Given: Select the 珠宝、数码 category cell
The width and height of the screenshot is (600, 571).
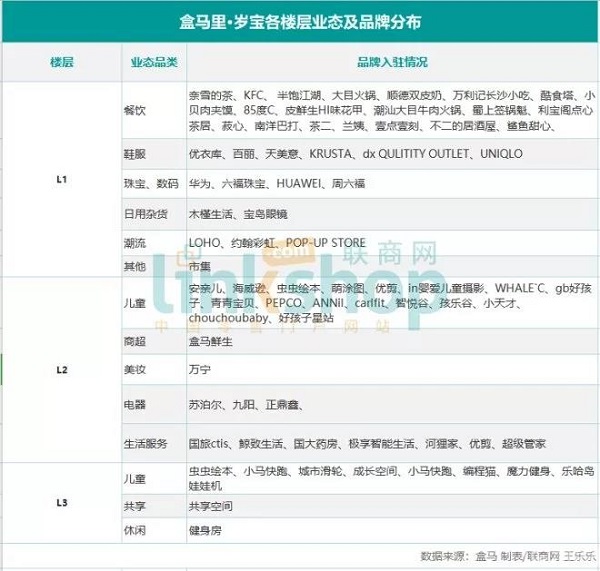Looking at the screenshot, I should [x=154, y=184].
